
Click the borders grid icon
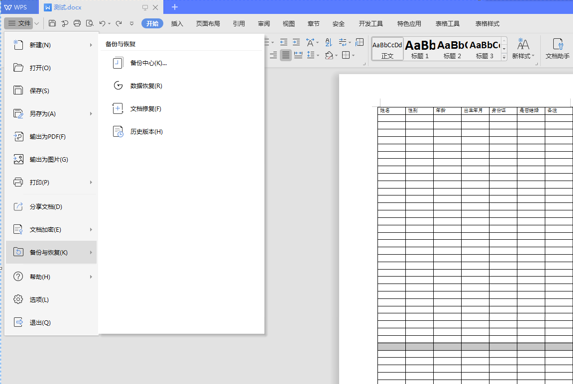point(346,55)
